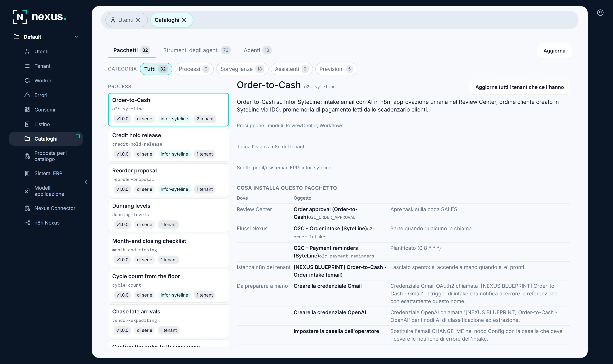Select Cycle count from the floor card
The image size is (613, 364).
click(x=168, y=286)
